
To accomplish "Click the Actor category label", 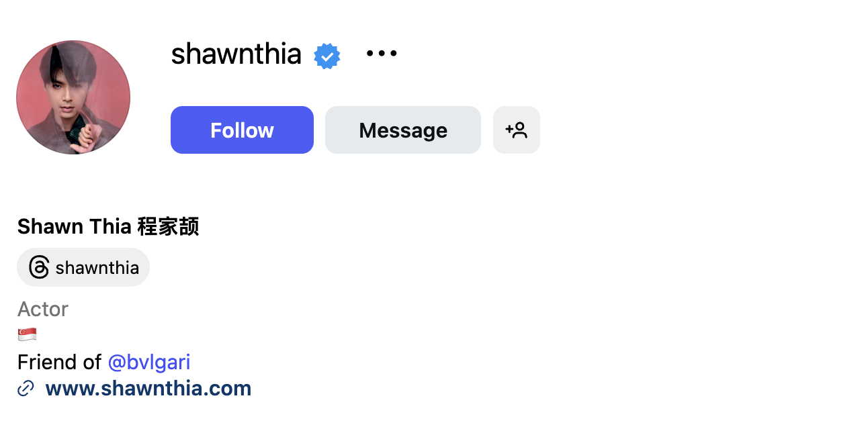I will click(x=42, y=309).
